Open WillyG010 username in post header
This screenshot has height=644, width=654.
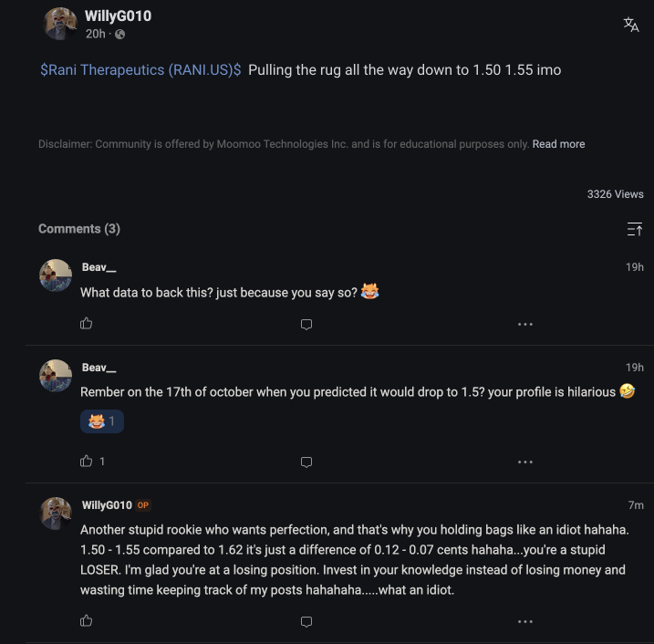[118, 16]
